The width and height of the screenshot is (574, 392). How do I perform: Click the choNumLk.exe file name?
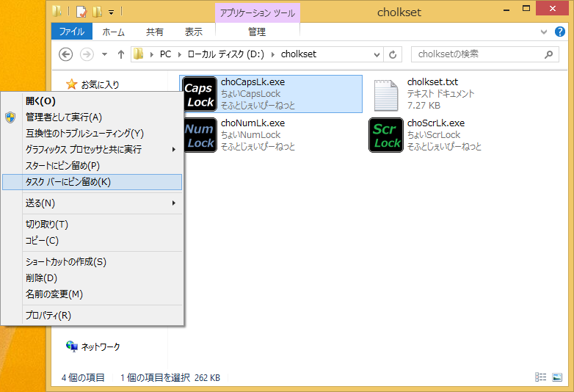click(x=253, y=123)
